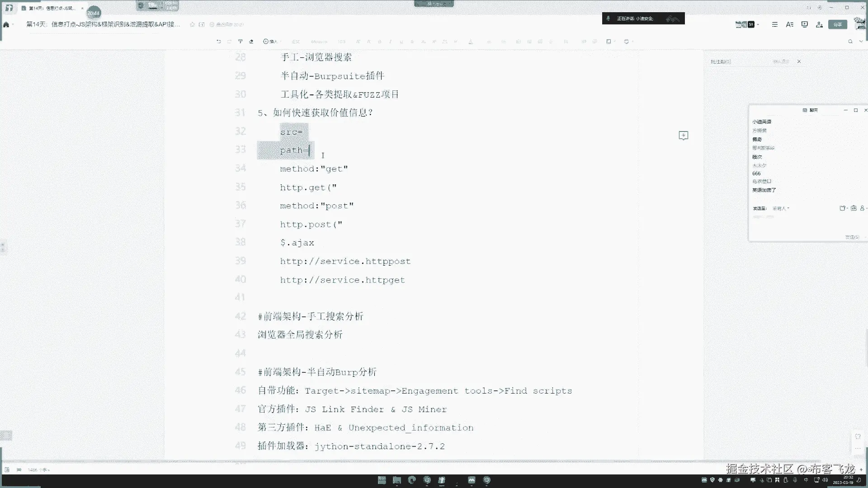This screenshot has height=488, width=868.
Task: Expand the 发送至 recipient dropdown in chat
Action: coord(781,208)
